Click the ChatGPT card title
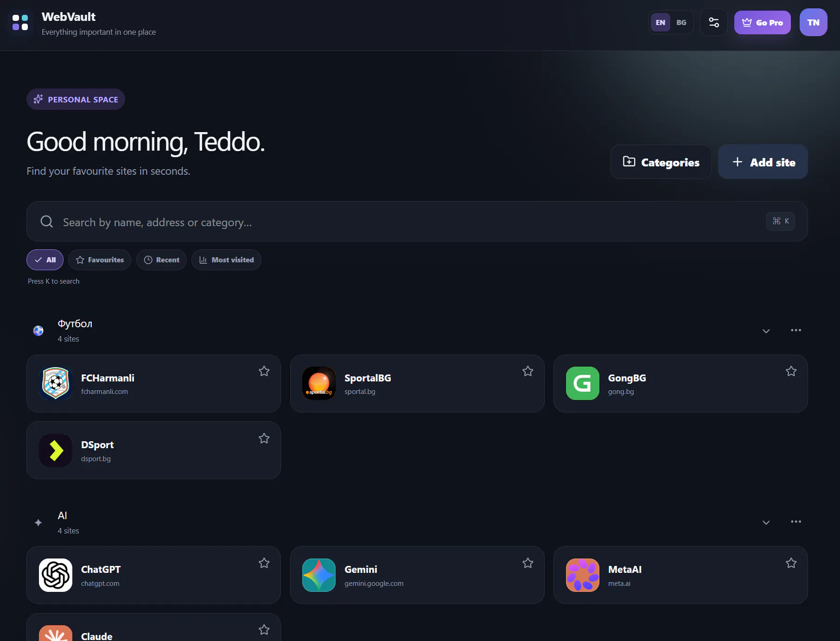 click(101, 570)
